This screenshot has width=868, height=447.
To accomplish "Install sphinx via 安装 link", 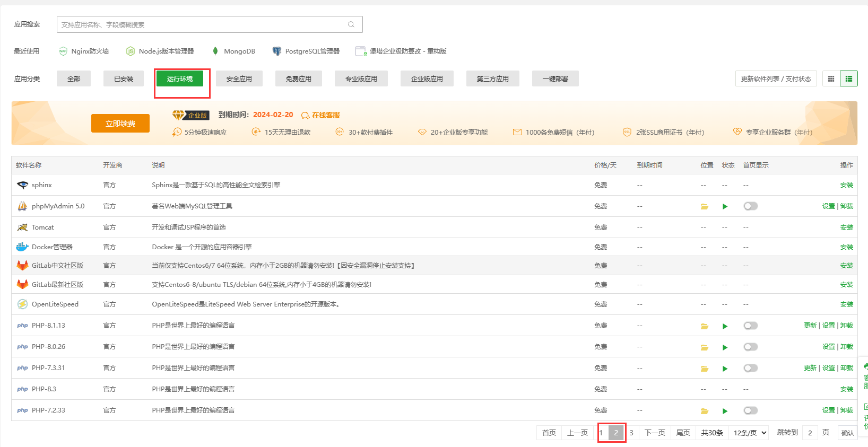I will point(847,185).
